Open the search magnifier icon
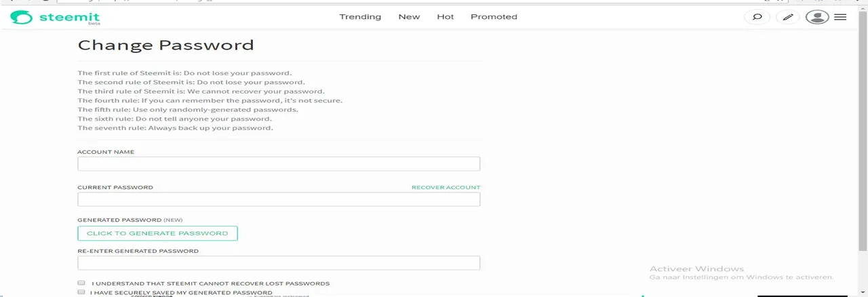 point(757,17)
